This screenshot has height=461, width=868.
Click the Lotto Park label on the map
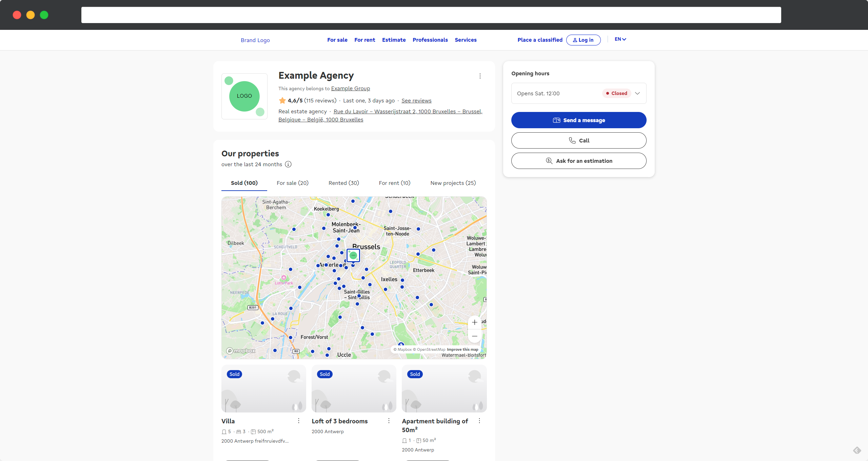284,283
